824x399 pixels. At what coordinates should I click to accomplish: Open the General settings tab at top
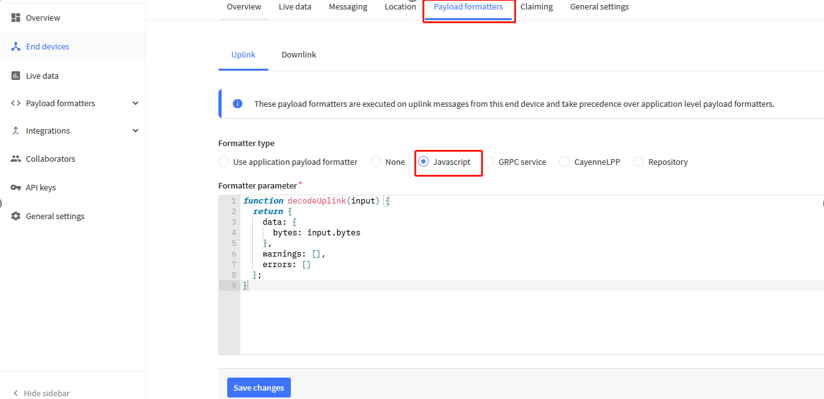pyautogui.click(x=599, y=7)
